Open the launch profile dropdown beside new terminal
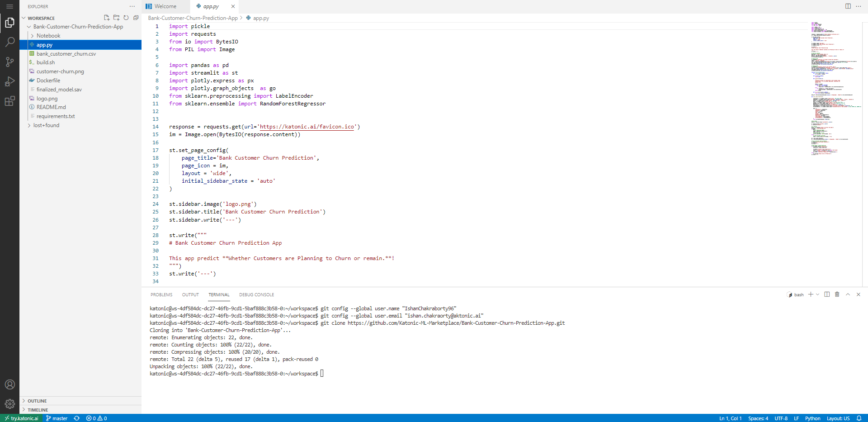The height and width of the screenshot is (422, 868). [817, 294]
